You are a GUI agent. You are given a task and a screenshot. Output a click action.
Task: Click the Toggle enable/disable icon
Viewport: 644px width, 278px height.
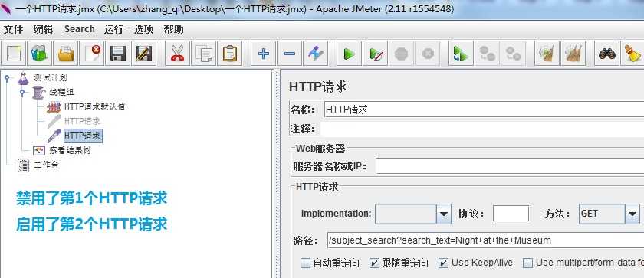315,54
